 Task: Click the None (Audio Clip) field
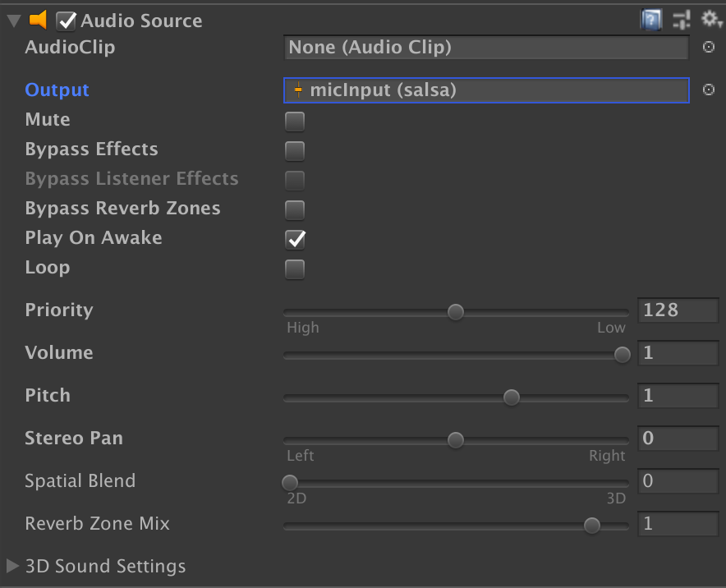(x=486, y=48)
